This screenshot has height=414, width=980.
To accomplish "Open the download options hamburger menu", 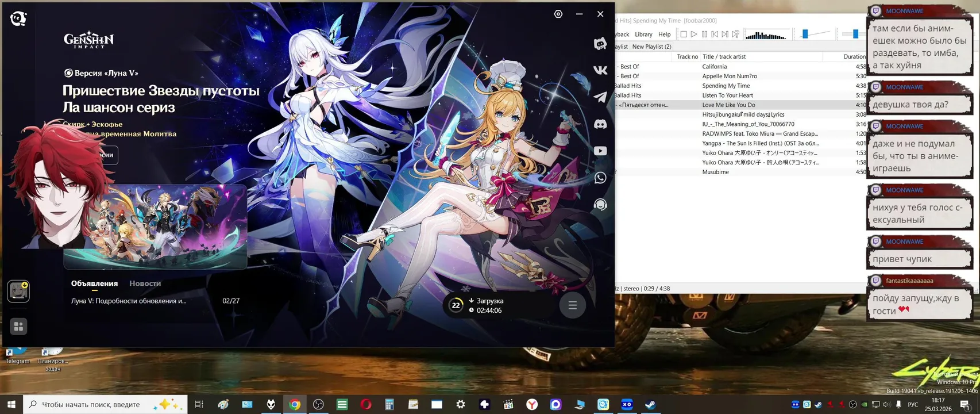I will click(573, 305).
